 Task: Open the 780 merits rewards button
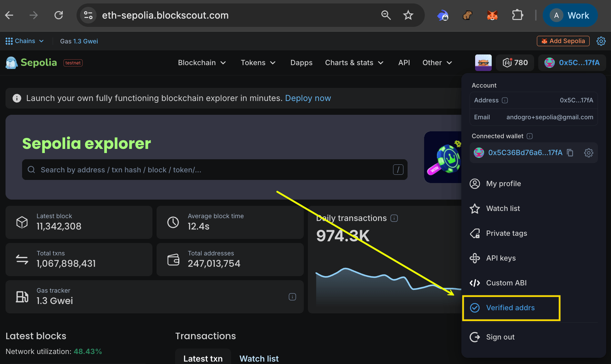click(515, 63)
